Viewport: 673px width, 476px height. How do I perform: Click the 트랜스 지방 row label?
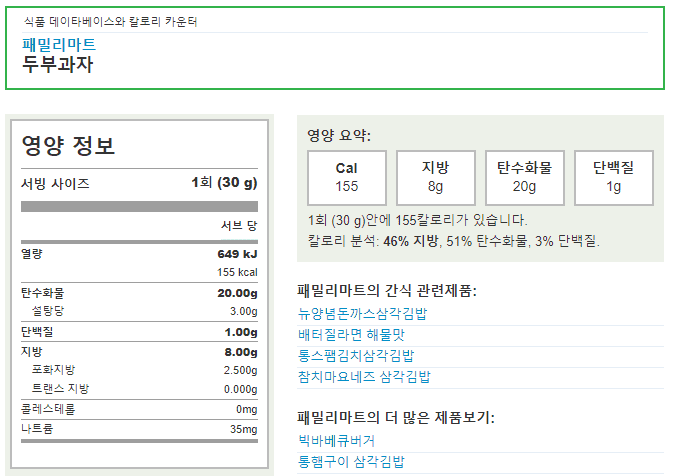pyautogui.click(x=61, y=388)
